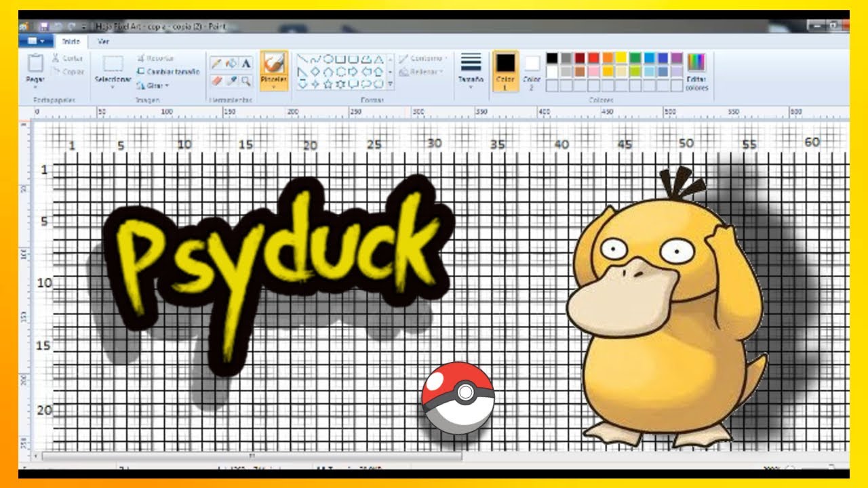
Task: Select the Eraser tool
Action: point(216,81)
